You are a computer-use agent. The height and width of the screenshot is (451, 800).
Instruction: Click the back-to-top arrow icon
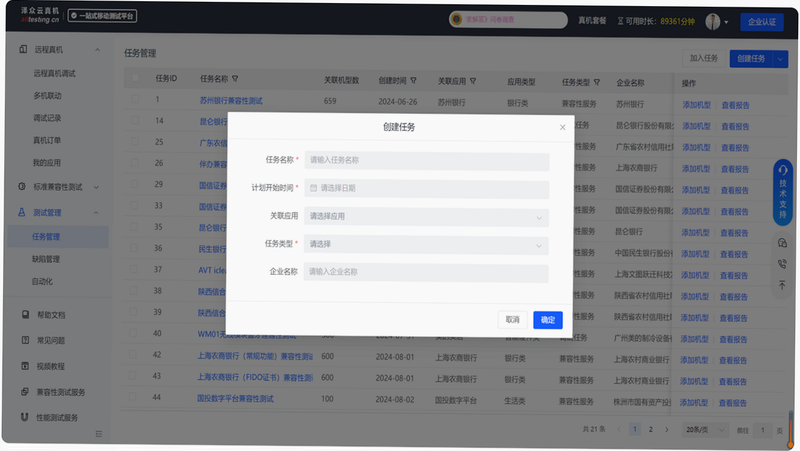(782, 285)
